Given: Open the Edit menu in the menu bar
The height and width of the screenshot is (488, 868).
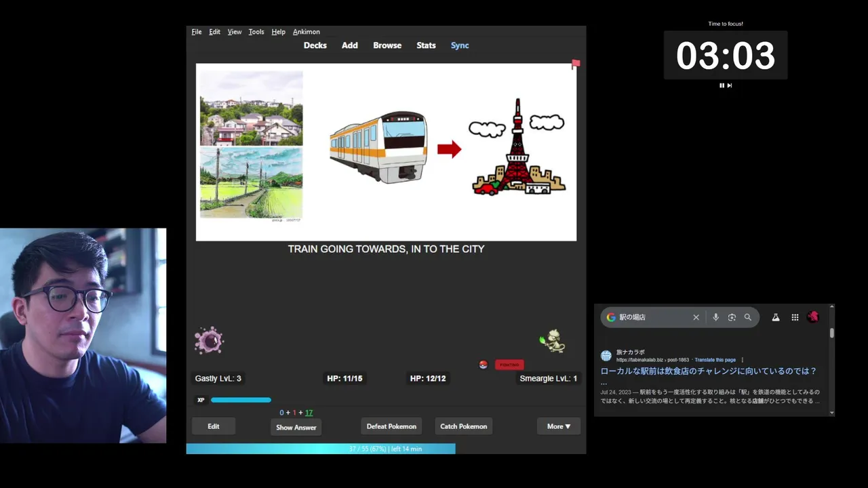Looking at the screenshot, I should coord(214,32).
